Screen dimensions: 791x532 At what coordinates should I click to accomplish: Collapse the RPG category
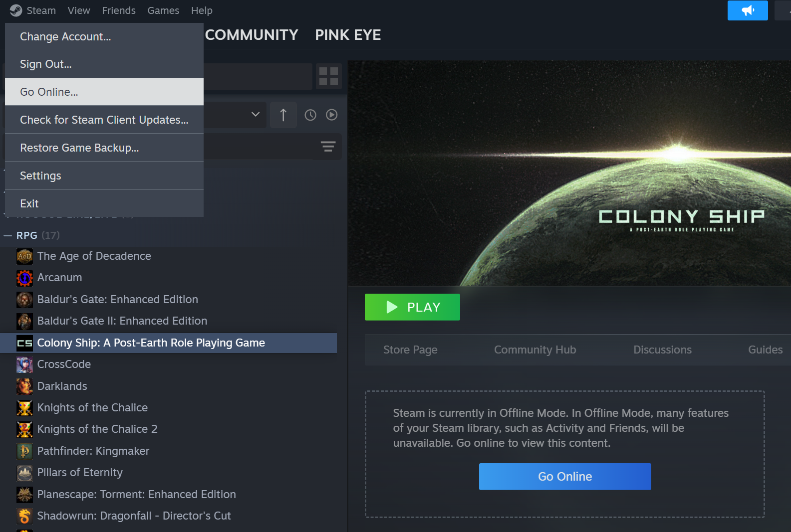[x=7, y=235]
